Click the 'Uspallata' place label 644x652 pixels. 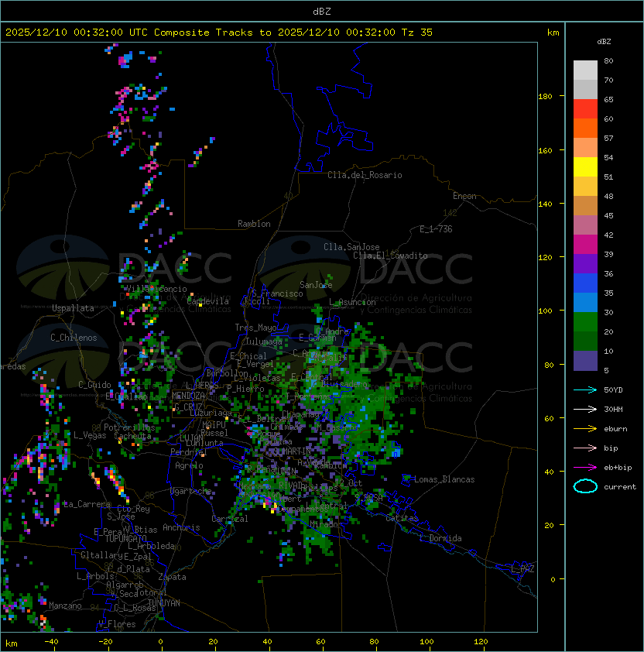click(x=73, y=308)
